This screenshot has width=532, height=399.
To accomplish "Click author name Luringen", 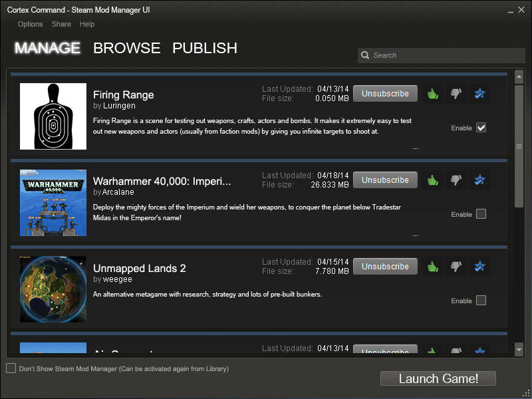I will 119,106.
